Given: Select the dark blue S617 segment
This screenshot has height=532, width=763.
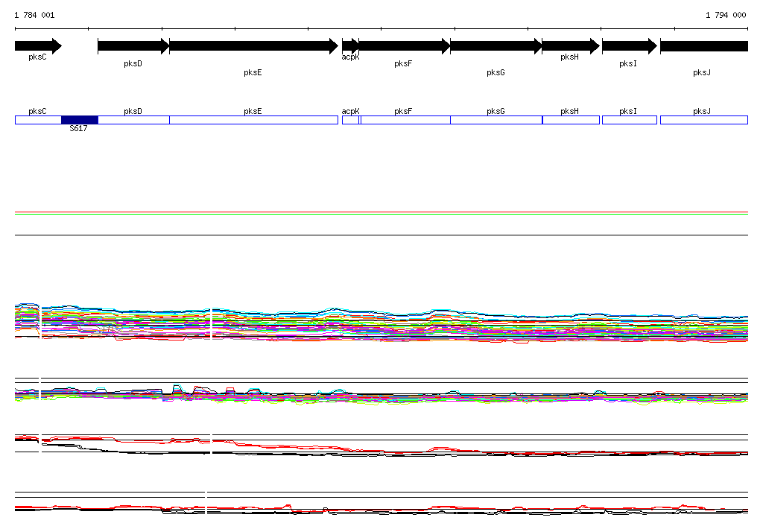Looking at the screenshot, I should pos(80,120).
